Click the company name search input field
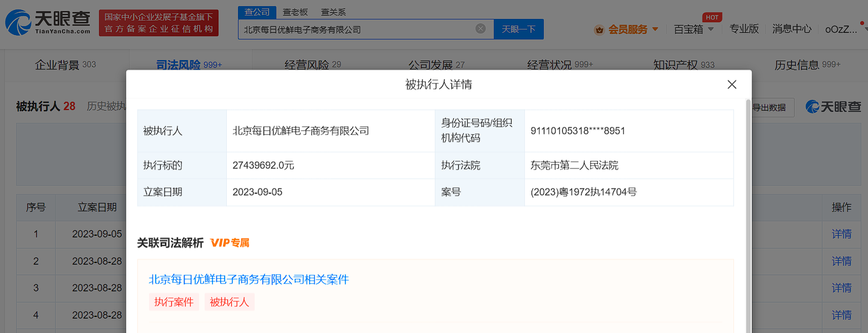This screenshot has width=868, height=333. click(356, 29)
